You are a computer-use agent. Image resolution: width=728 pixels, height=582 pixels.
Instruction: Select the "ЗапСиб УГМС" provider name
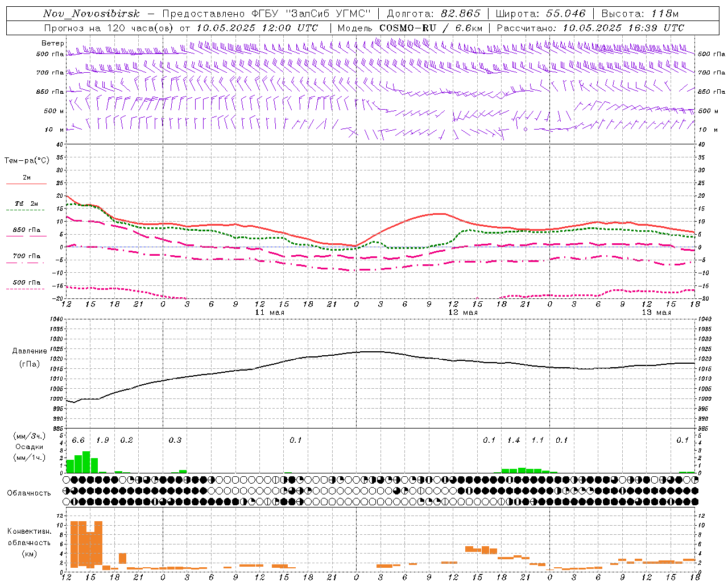(327, 14)
